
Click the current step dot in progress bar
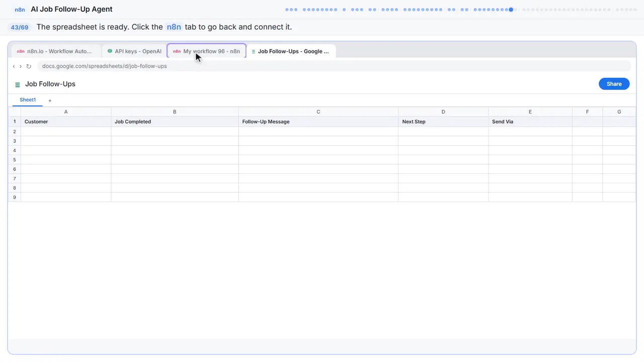[511, 10]
